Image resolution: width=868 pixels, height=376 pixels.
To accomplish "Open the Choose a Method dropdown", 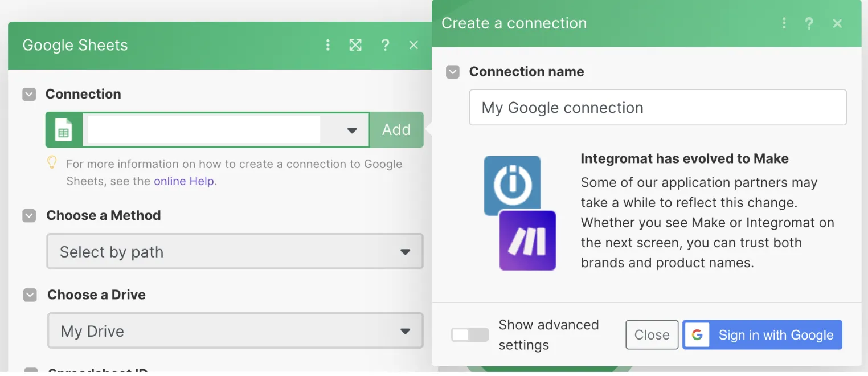I will [x=235, y=251].
